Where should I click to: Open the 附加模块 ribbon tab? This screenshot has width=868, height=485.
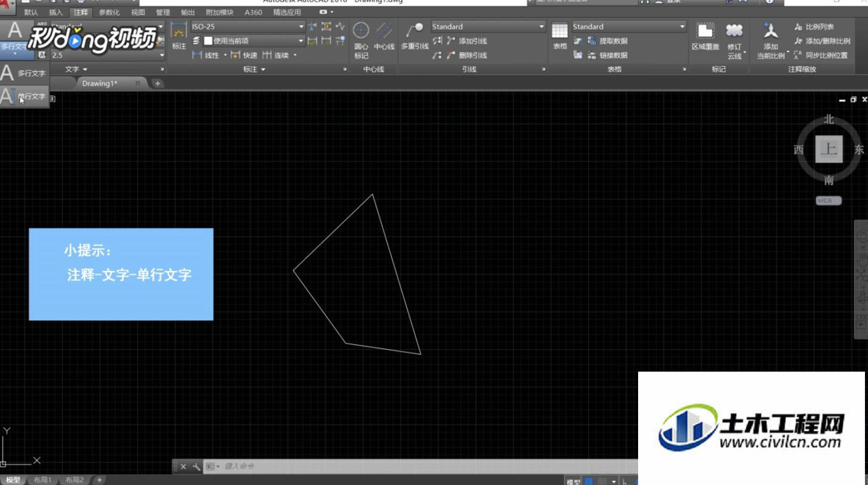click(x=220, y=12)
